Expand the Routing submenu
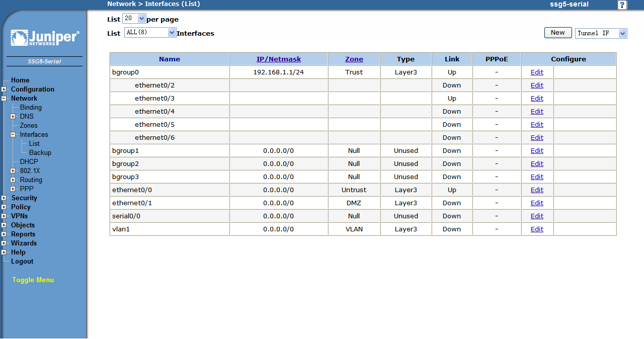The width and height of the screenshot is (644, 339). click(x=13, y=180)
